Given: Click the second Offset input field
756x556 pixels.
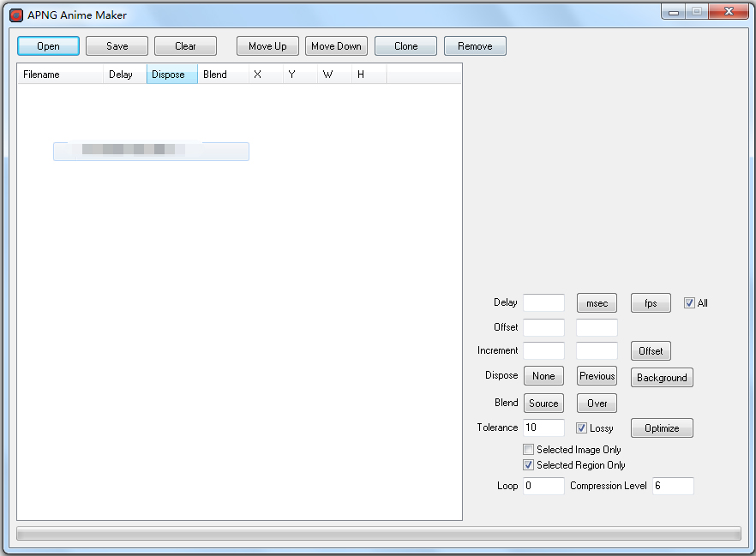Looking at the screenshot, I should tap(597, 327).
